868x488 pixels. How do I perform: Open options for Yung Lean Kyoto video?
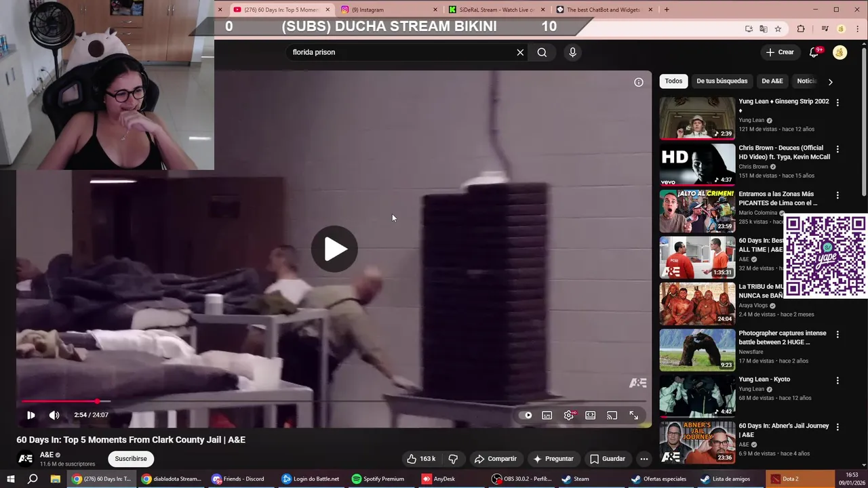coord(837,380)
